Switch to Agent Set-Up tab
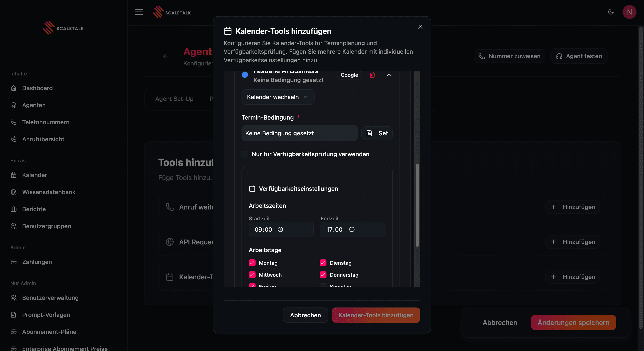644x351 pixels. coord(174,99)
